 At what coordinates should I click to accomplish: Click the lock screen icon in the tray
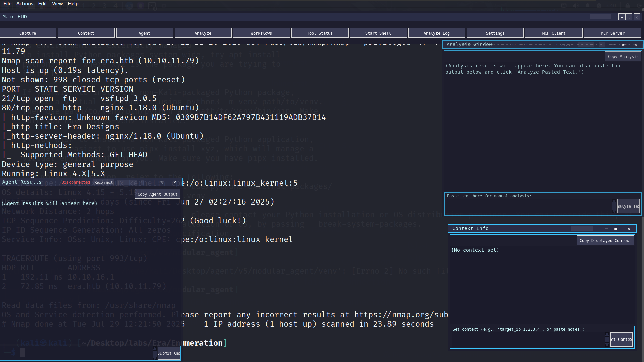(x=628, y=6)
